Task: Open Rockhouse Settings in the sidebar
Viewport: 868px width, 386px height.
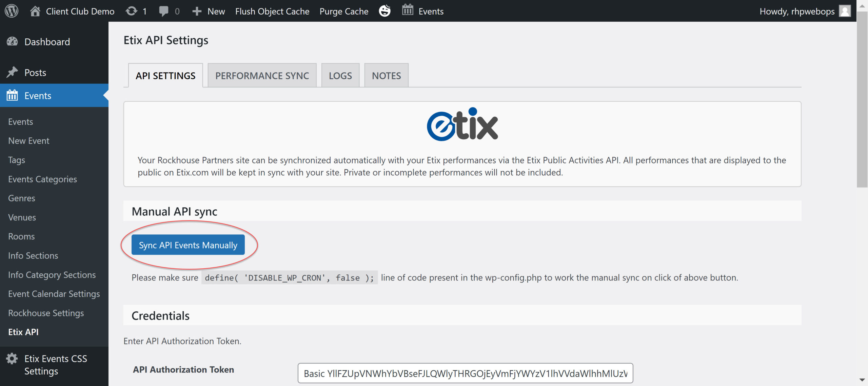Action: pos(46,313)
